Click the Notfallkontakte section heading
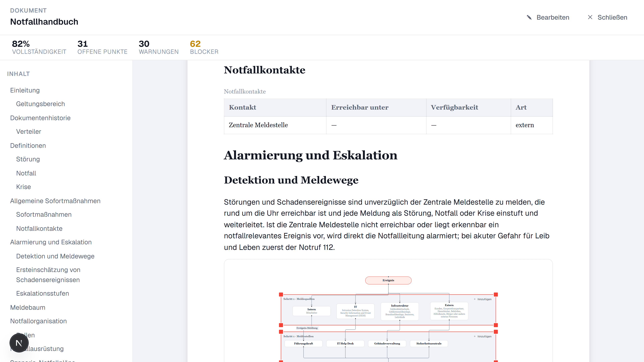The image size is (644, 362). pyautogui.click(x=264, y=70)
